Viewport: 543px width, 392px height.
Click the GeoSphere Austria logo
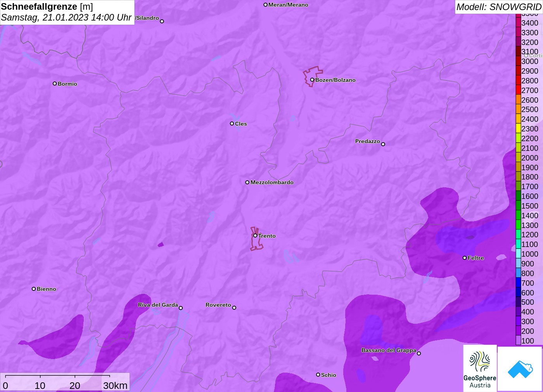tap(480, 368)
